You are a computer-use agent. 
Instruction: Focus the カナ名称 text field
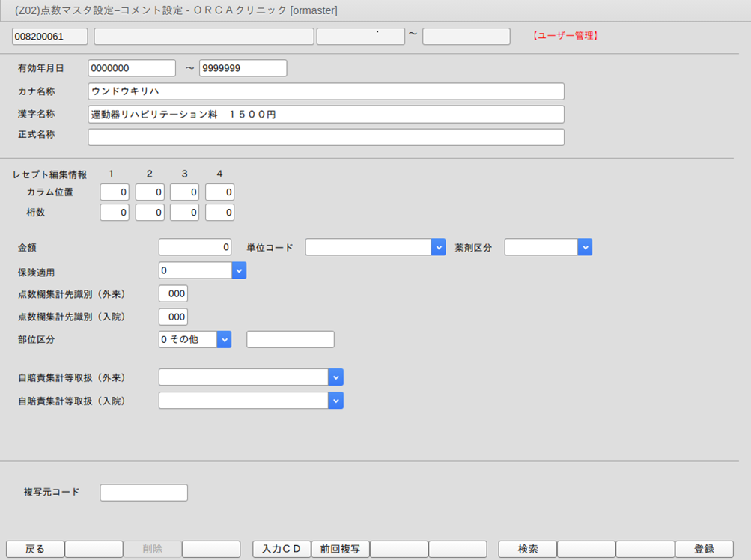pos(326,91)
